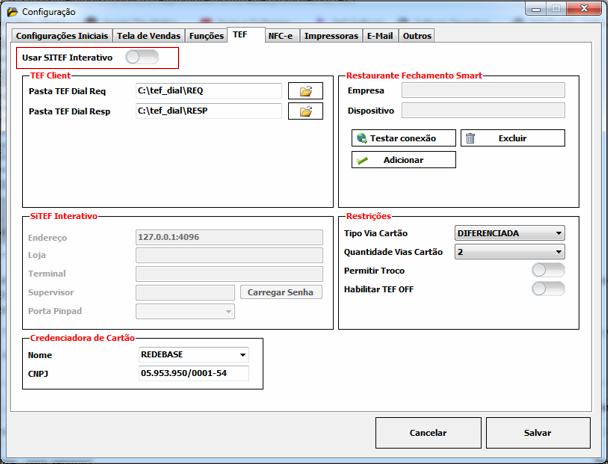Screen dimensions: 608x464
Task: Open the Impressoras tab
Action: click(331, 35)
